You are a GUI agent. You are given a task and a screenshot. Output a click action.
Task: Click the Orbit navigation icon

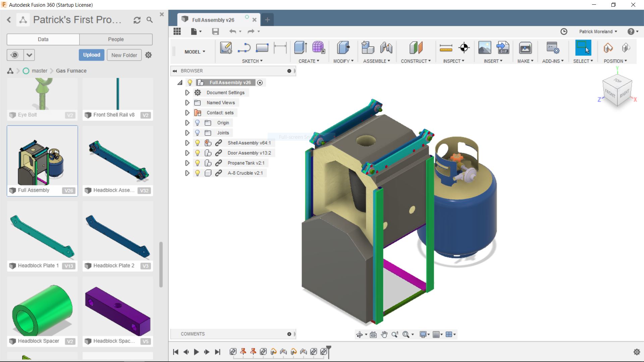click(359, 335)
